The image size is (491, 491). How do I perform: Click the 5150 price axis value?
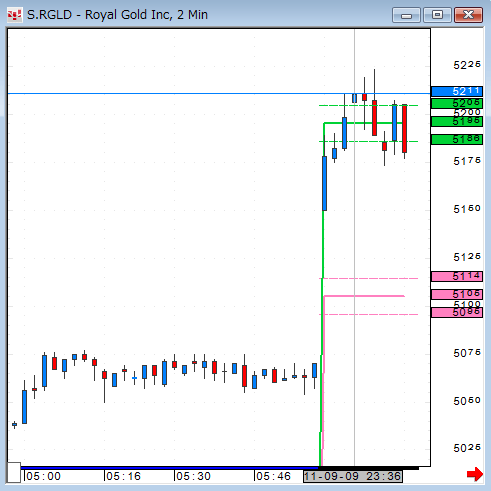tap(467, 209)
